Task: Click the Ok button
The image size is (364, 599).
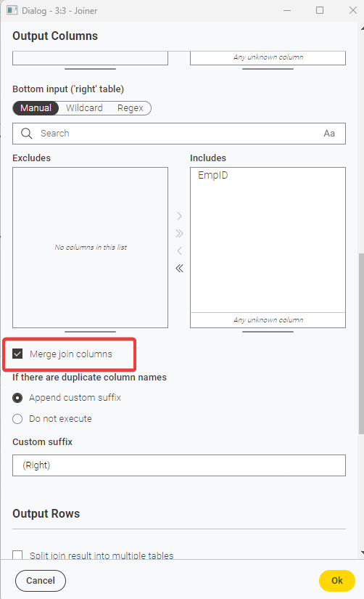Action: (x=337, y=581)
